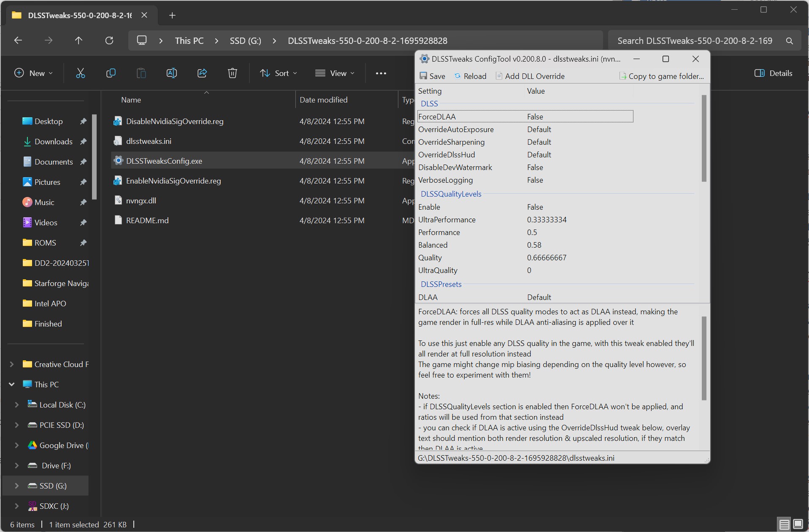The width and height of the screenshot is (809, 532).
Task: Open Music in Quick access
Action: point(44,202)
